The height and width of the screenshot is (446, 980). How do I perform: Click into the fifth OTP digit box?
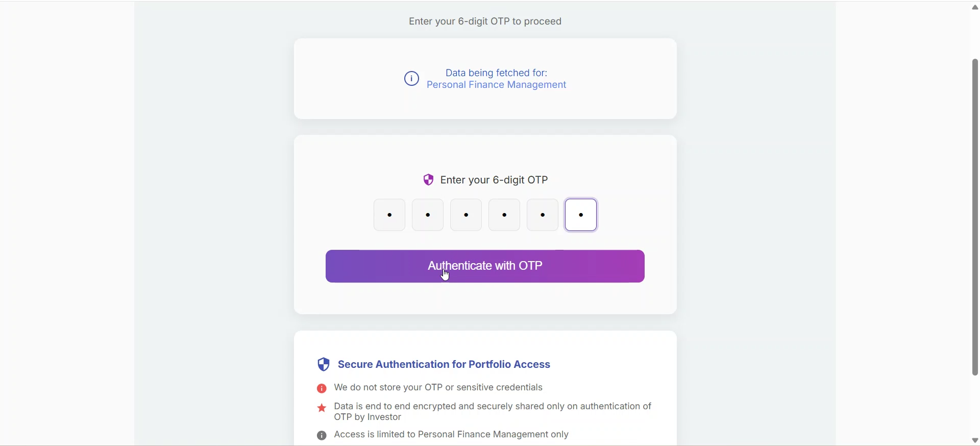point(543,215)
